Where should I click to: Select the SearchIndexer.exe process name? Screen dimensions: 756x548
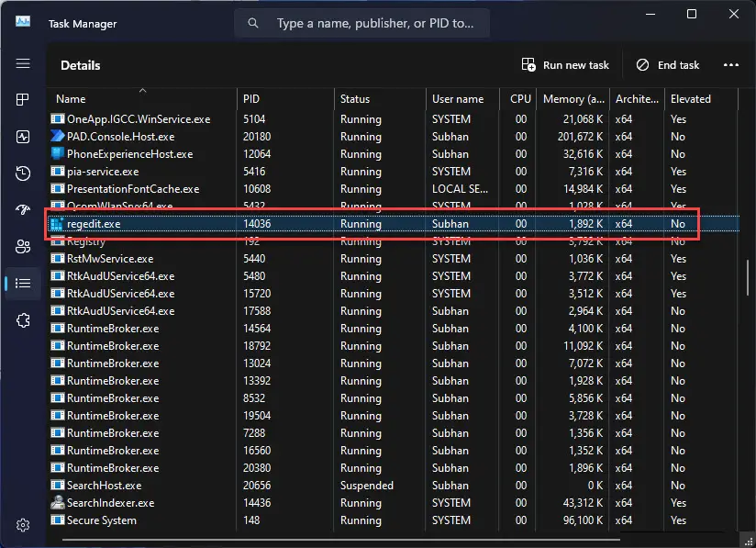pos(110,503)
